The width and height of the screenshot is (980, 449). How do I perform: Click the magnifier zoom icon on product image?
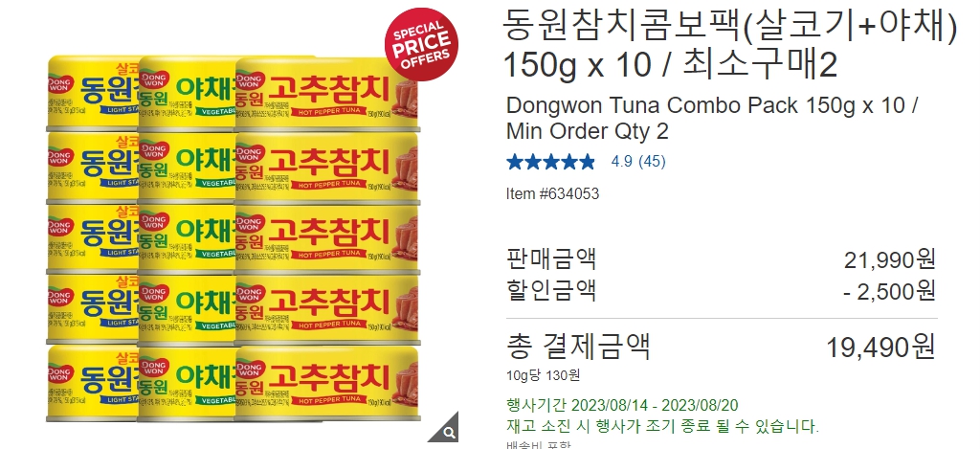click(448, 430)
